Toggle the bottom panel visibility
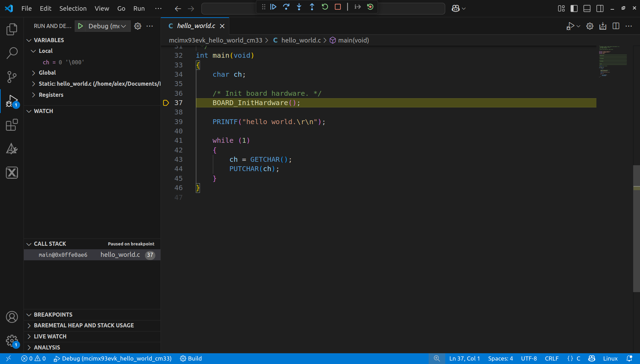Image resolution: width=640 pixels, height=364 pixels. (587, 8)
